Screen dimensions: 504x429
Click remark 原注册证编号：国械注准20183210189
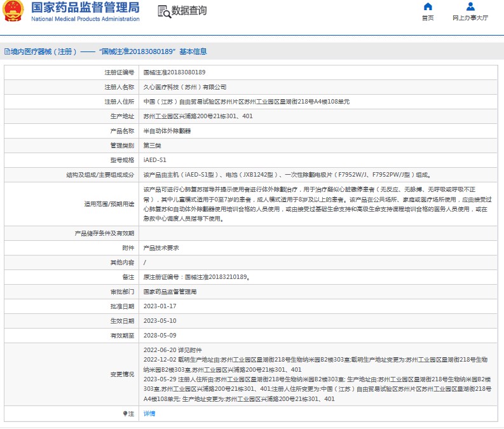[x=197, y=277]
